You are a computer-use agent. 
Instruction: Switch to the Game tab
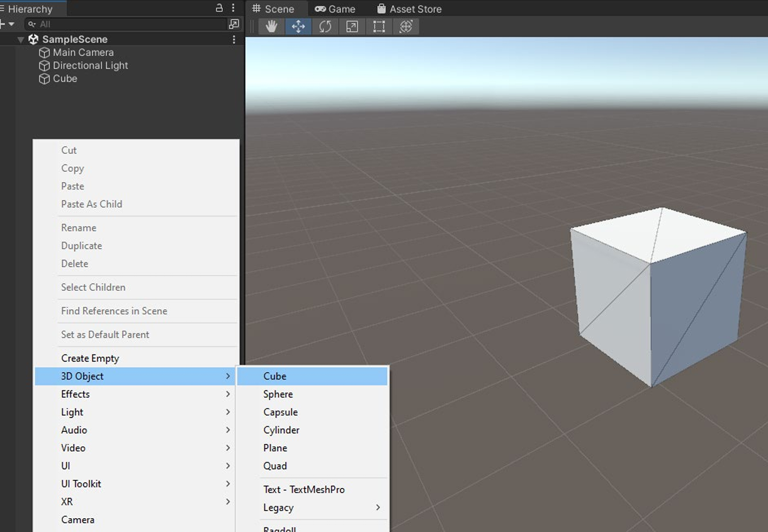[336, 9]
